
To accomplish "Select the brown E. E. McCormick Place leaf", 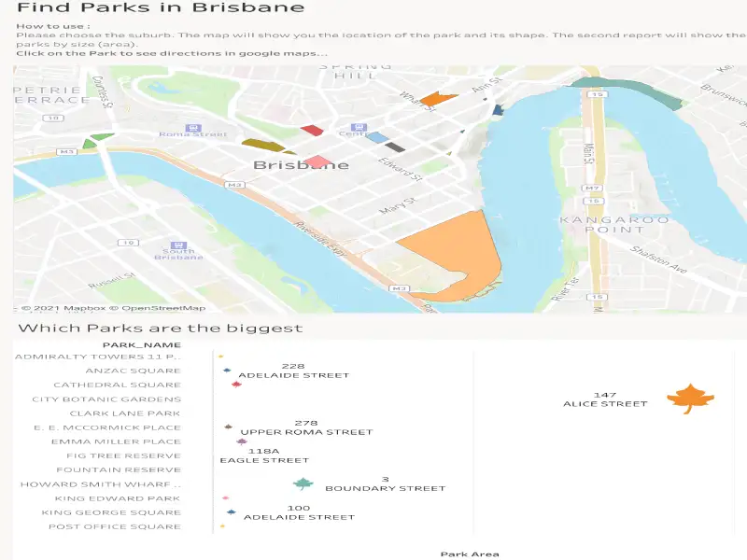I will click(228, 427).
